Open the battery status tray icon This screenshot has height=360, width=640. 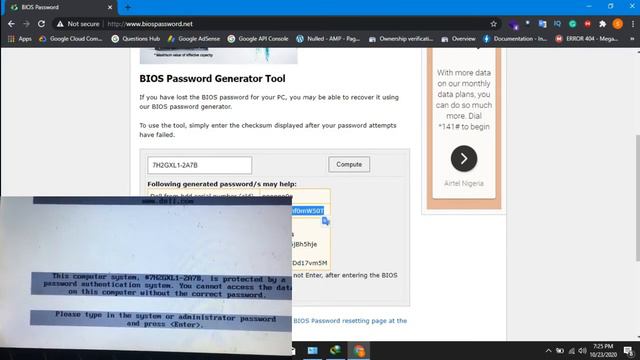[x=560, y=351]
